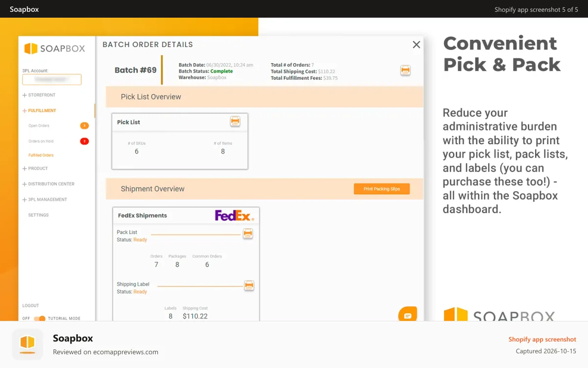Expand the 3PL Management section
Viewport: 588px width, 368px height.
point(45,200)
